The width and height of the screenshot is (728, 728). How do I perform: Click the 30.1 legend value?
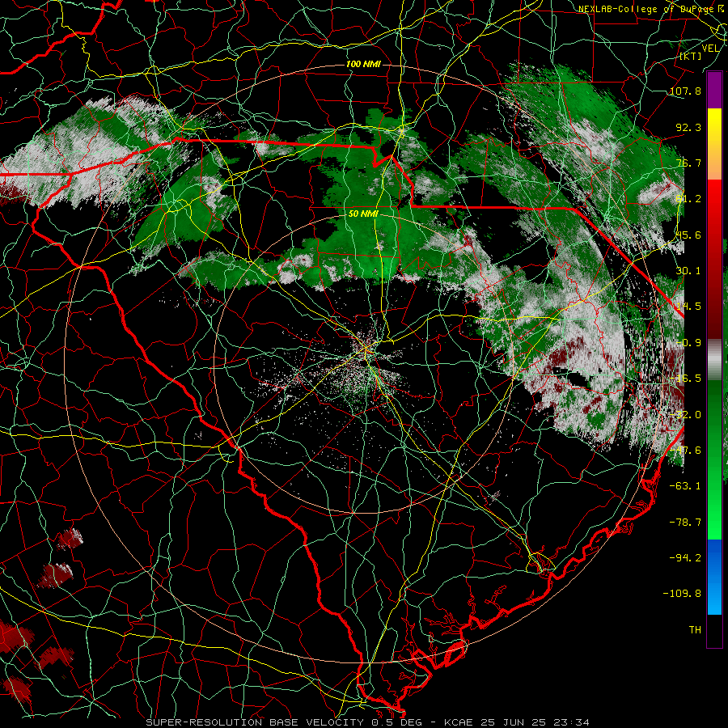tap(688, 271)
